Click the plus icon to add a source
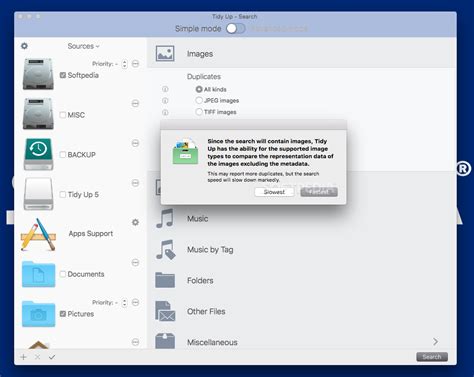 23,357
